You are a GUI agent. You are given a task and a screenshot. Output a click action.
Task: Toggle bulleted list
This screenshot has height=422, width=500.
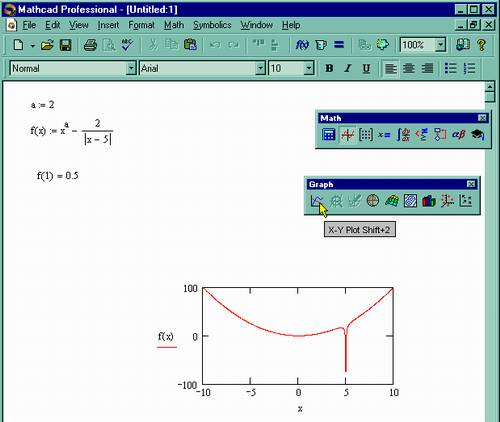[451, 68]
